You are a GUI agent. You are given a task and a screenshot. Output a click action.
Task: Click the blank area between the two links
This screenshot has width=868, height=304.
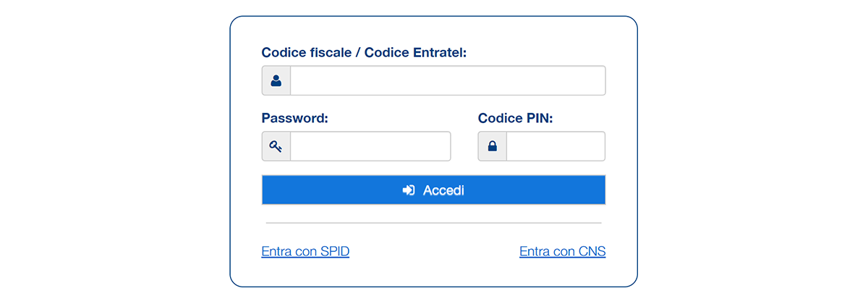[434, 252]
